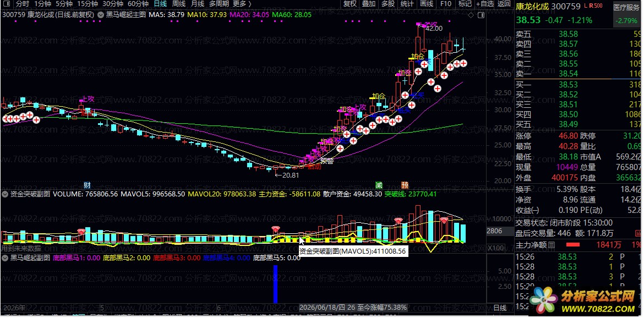This screenshot has width=644, height=318.
Task: Select the 30分钟 period
Action: [x=112, y=4]
